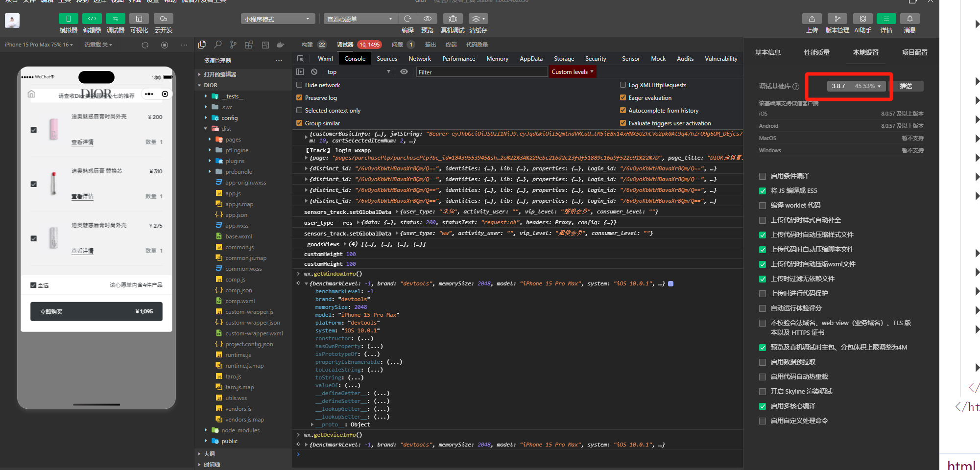Open cloud development (云开发)
This screenshot has height=470, width=980.
pyautogui.click(x=164, y=19)
